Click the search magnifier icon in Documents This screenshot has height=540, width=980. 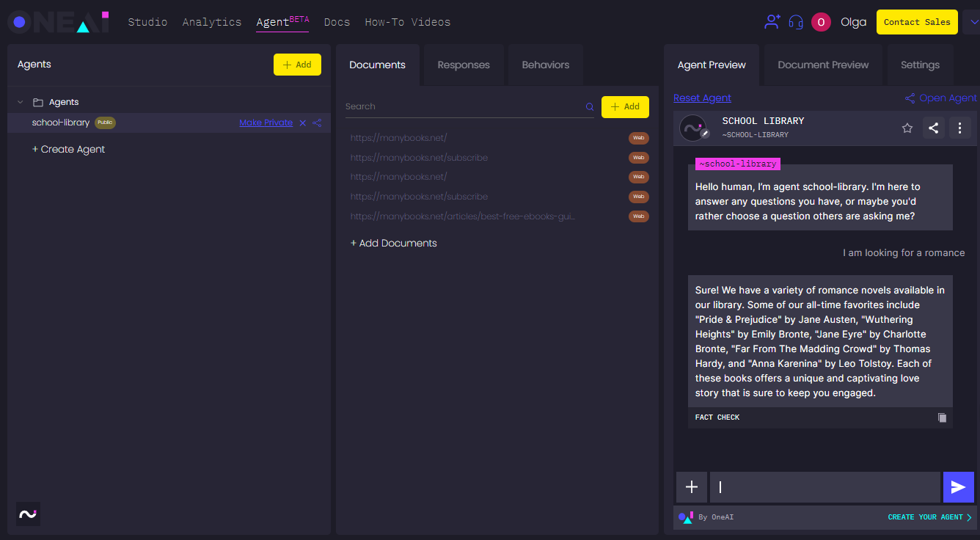590,106
